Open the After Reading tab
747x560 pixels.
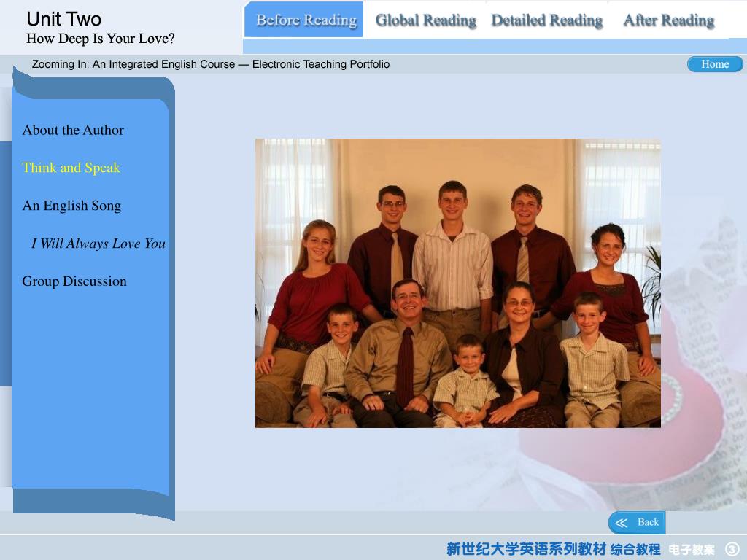669,20
